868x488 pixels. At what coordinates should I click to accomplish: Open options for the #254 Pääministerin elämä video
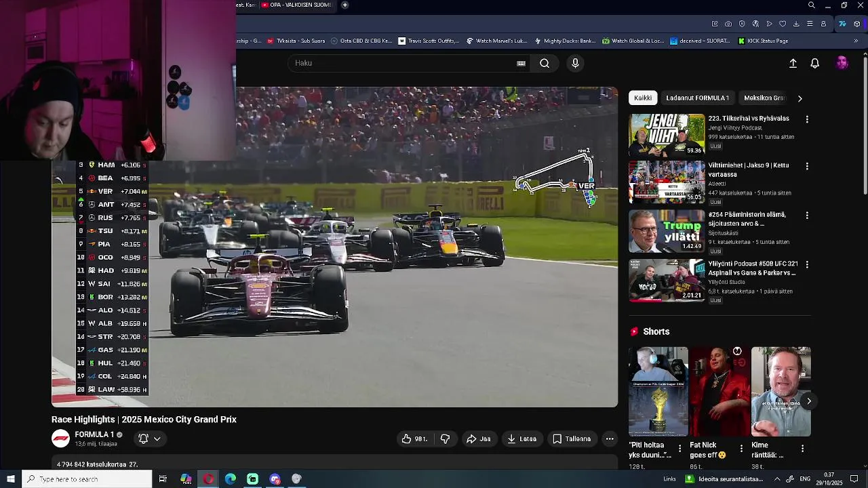pos(807,216)
